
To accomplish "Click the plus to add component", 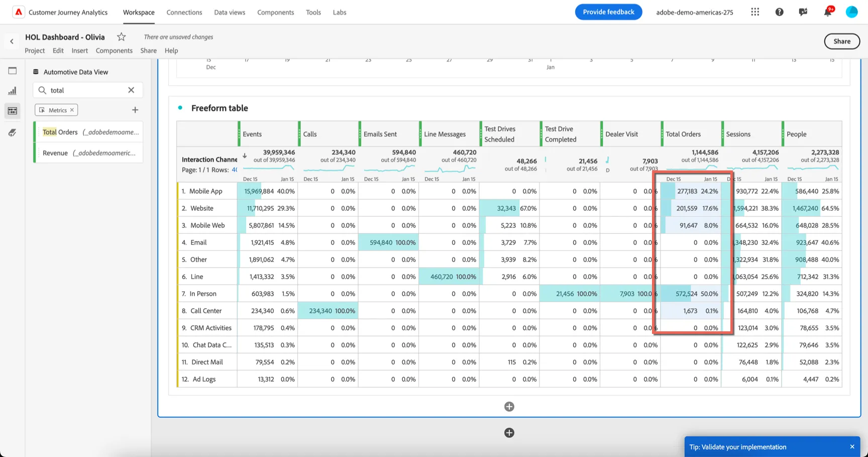I will point(135,110).
